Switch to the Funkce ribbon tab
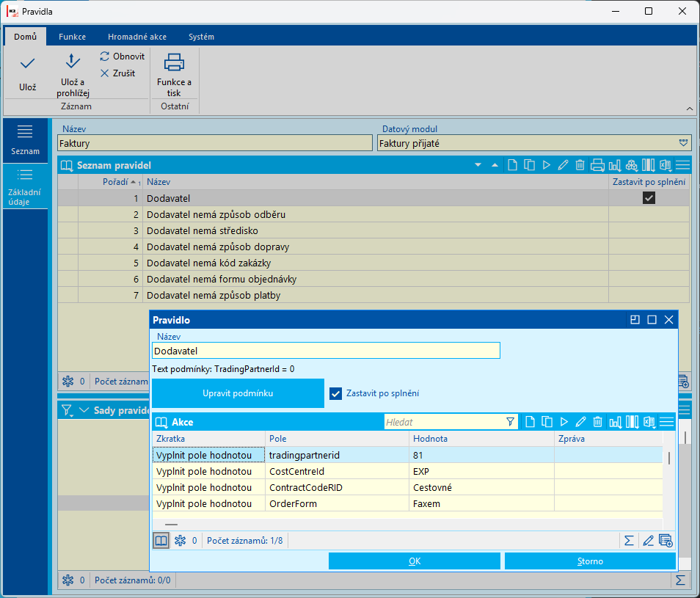The height and width of the screenshot is (598, 700). click(x=73, y=37)
